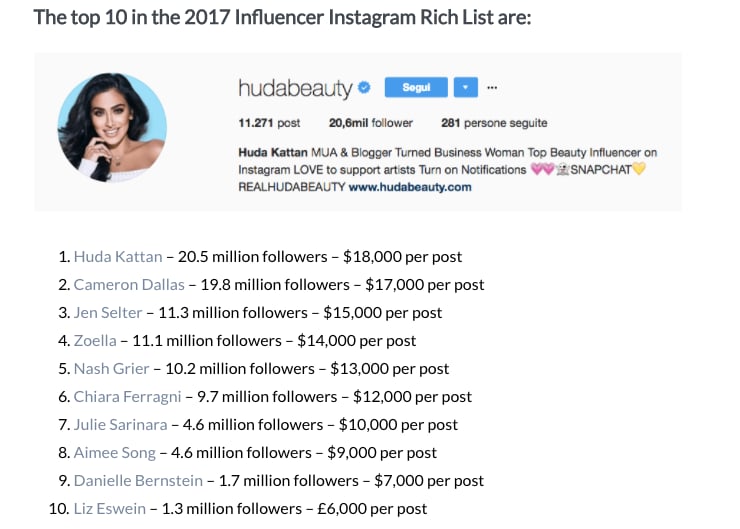Click the 281 persone seguite count
Image resolution: width=740 pixels, height=529 pixels.
494,123
